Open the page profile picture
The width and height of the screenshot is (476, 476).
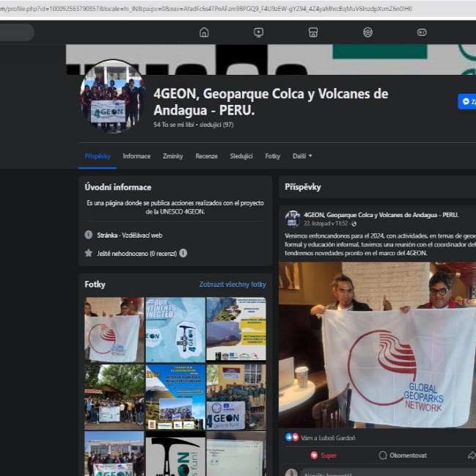(112, 96)
